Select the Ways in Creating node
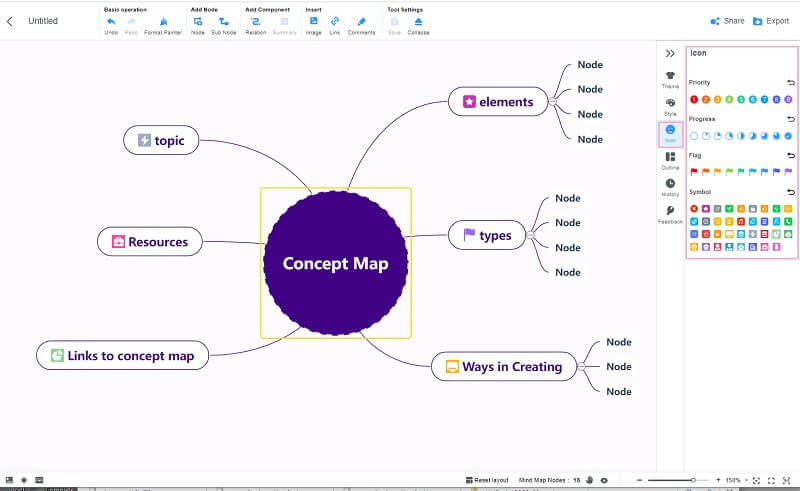Viewport: 800px width, 491px height. tap(504, 366)
